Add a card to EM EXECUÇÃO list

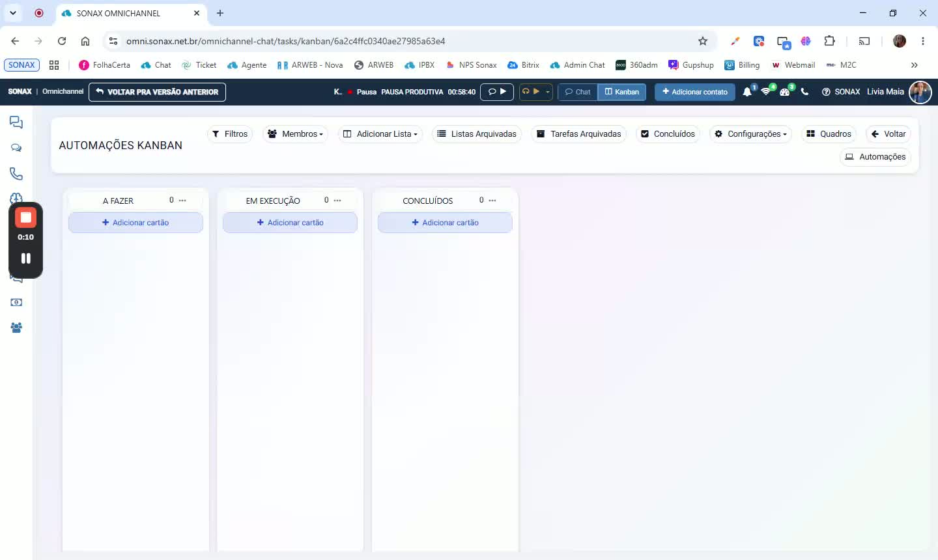click(290, 223)
